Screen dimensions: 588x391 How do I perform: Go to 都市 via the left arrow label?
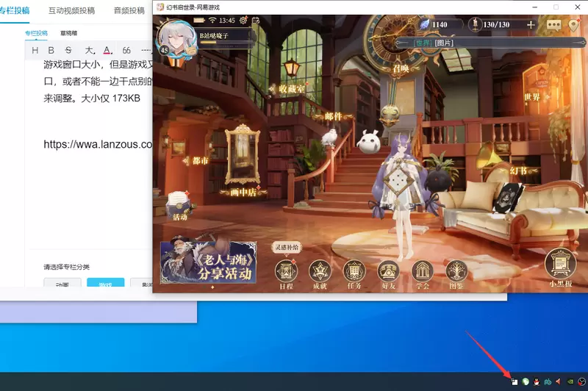click(196, 161)
